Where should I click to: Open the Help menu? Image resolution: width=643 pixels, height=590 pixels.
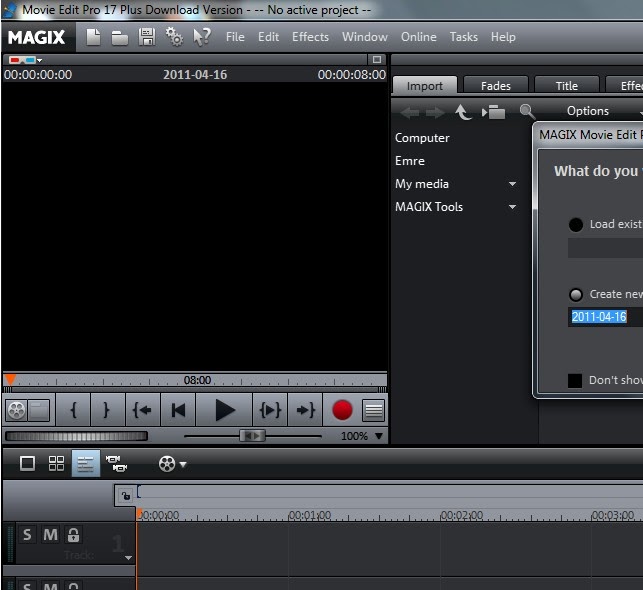tap(503, 37)
